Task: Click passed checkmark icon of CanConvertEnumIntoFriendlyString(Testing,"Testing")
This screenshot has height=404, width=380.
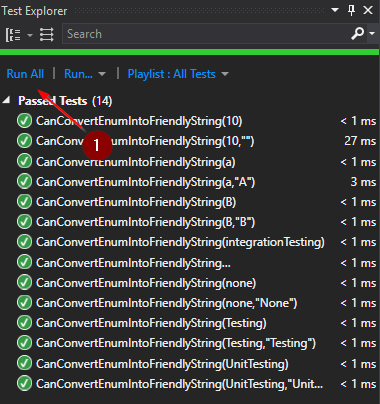Action: (24, 343)
